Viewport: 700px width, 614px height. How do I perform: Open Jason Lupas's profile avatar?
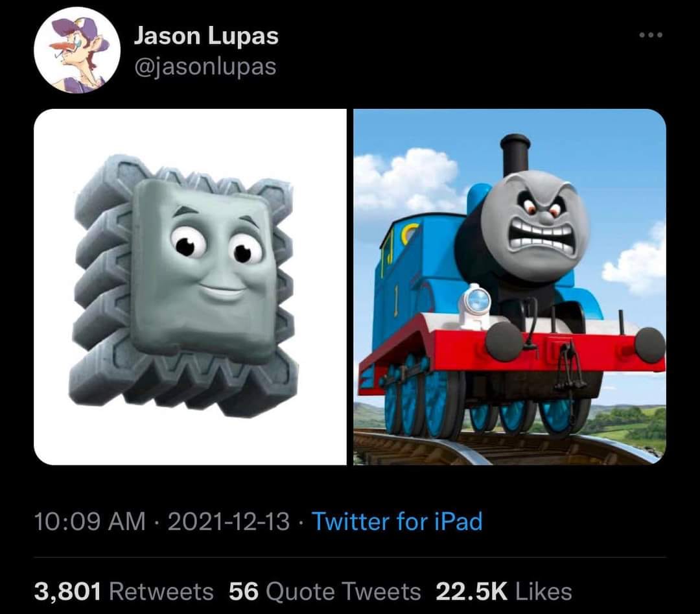(x=76, y=50)
